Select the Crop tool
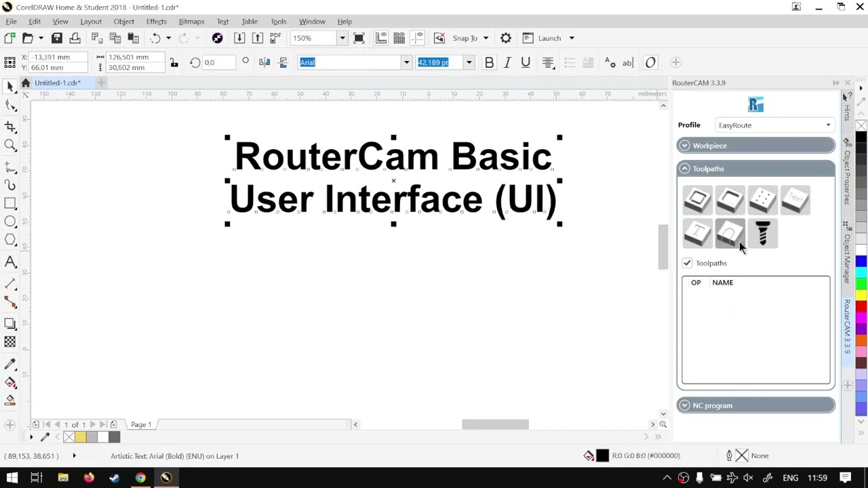The image size is (868, 488). (x=10, y=126)
